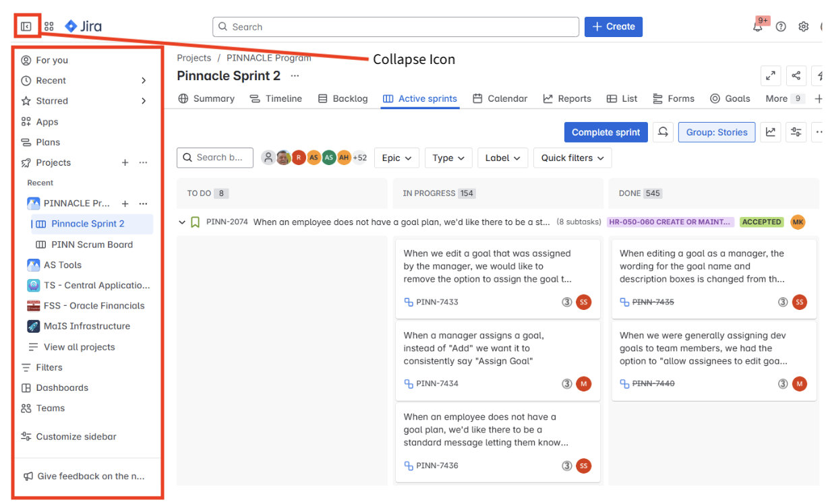The height and width of the screenshot is (504, 828).
Task: Open Jira settings gear icon
Action: (x=803, y=26)
